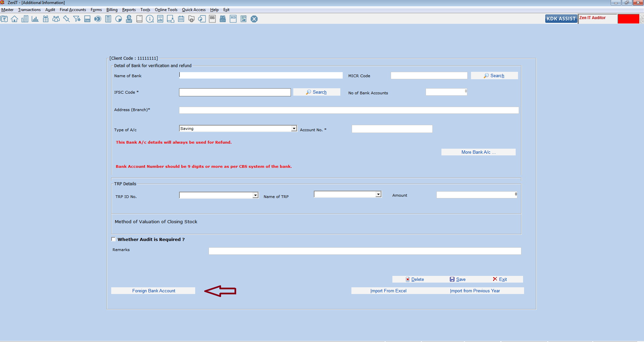Open Foreign Bank Account button
The width and height of the screenshot is (644, 342).
pyautogui.click(x=153, y=291)
